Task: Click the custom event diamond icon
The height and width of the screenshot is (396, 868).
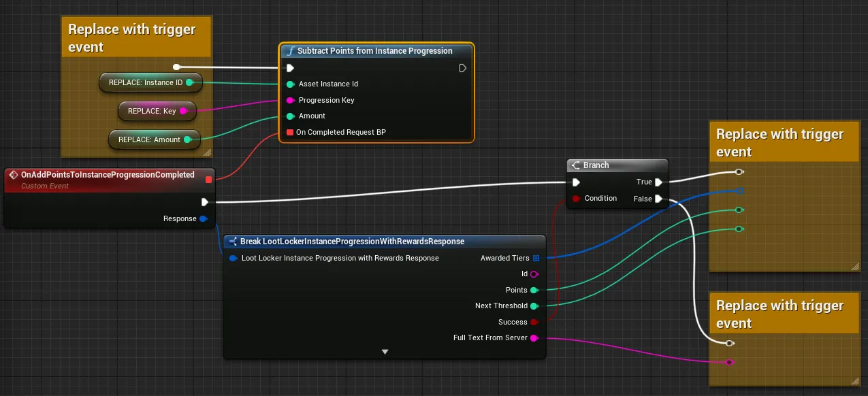Action: point(14,175)
